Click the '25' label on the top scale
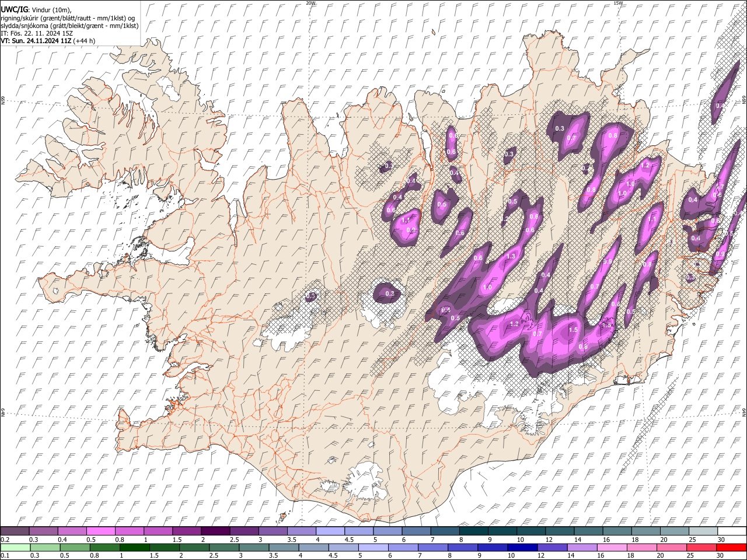The image size is (747, 560). 692,539
